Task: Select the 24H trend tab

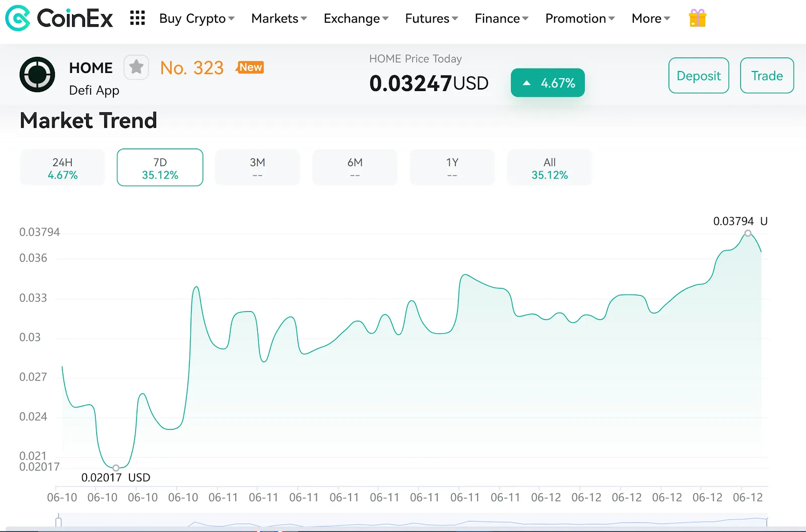Action: (x=62, y=168)
